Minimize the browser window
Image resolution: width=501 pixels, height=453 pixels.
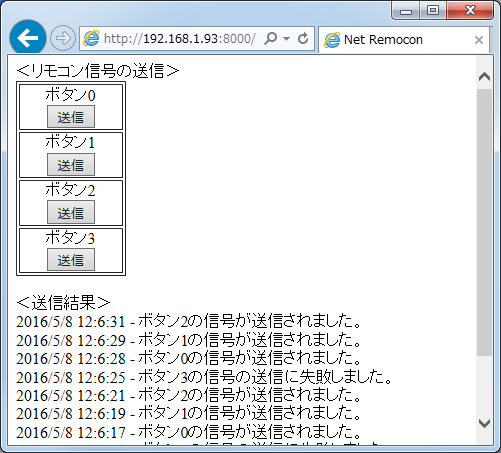click(406, 11)
